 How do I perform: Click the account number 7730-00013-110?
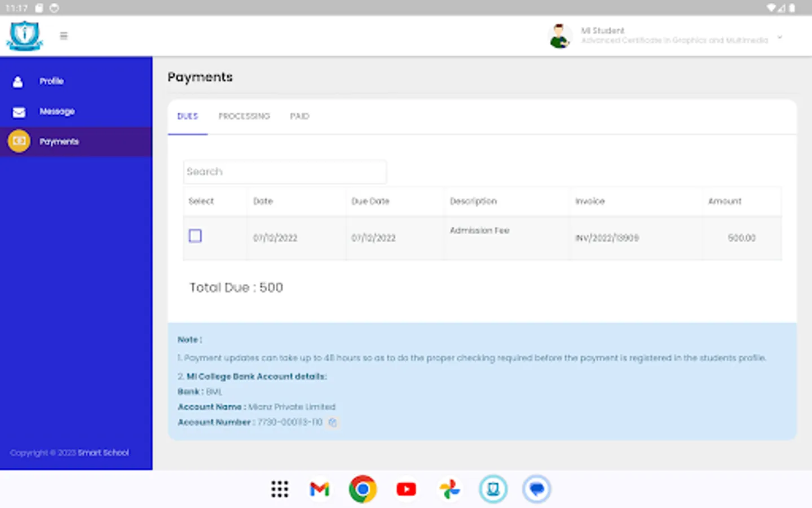coord(290,422)
